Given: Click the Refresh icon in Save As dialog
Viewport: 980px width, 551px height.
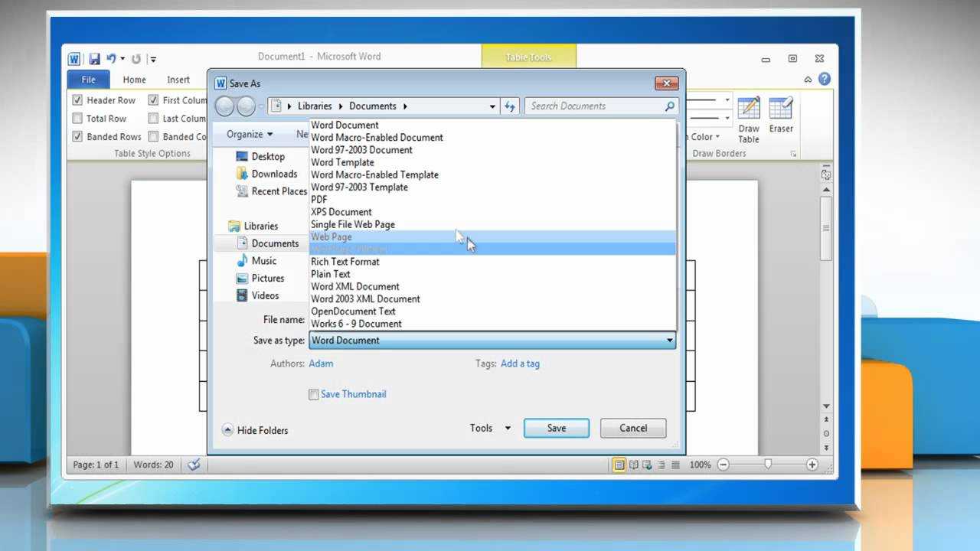Looking at the screenshot, I should [x=510, y=106].
